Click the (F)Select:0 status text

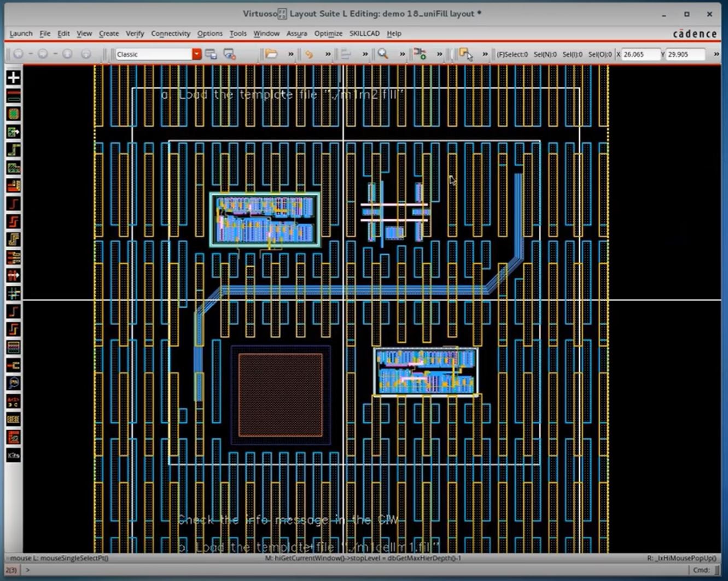tap(512, 54)
